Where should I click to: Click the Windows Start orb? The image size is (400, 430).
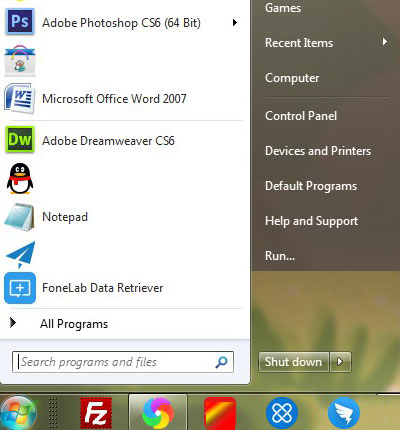click(x=18, y=413)
